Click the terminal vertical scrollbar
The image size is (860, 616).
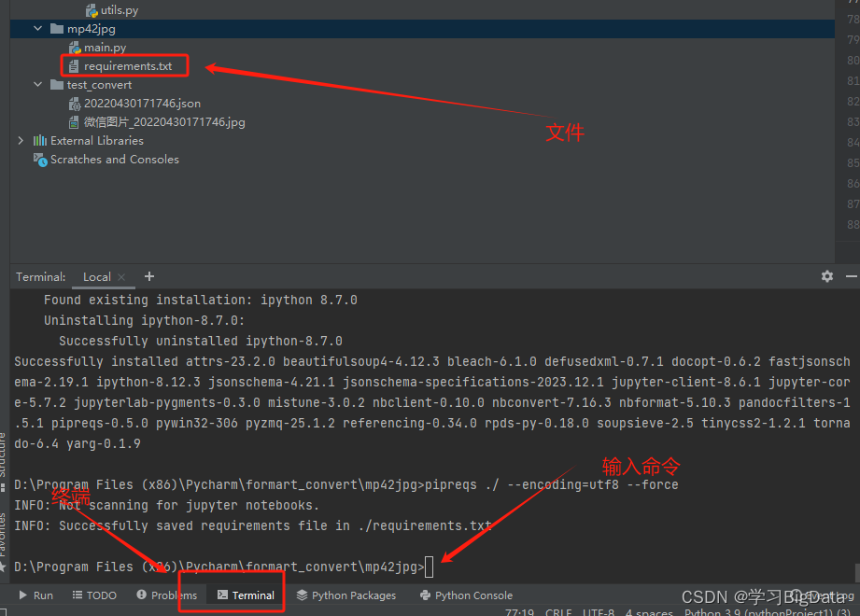[x=857, y=573]
